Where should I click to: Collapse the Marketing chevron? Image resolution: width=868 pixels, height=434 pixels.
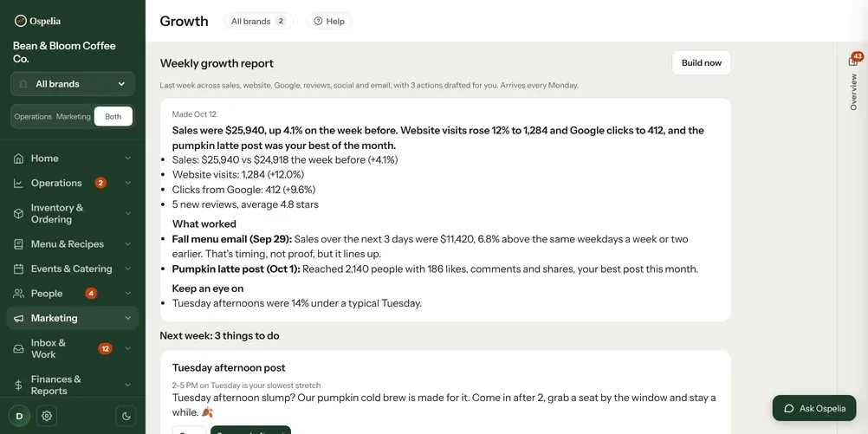coord(128,318)
